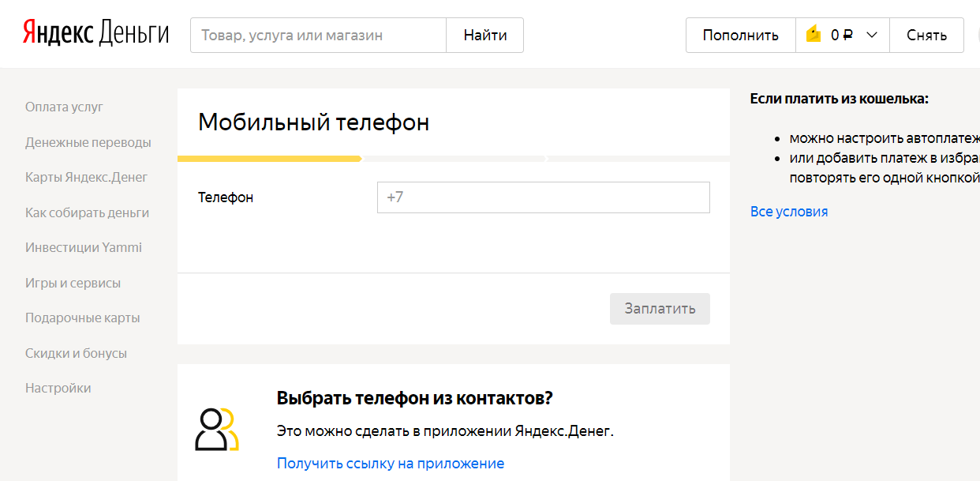Open Настройки in the sidebar
This screenshot has width=980, height=481.
58,388
